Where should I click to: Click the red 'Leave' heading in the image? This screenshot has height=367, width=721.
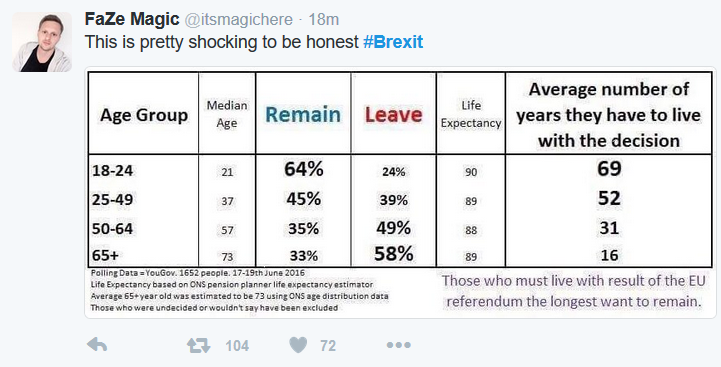[394, 115]
